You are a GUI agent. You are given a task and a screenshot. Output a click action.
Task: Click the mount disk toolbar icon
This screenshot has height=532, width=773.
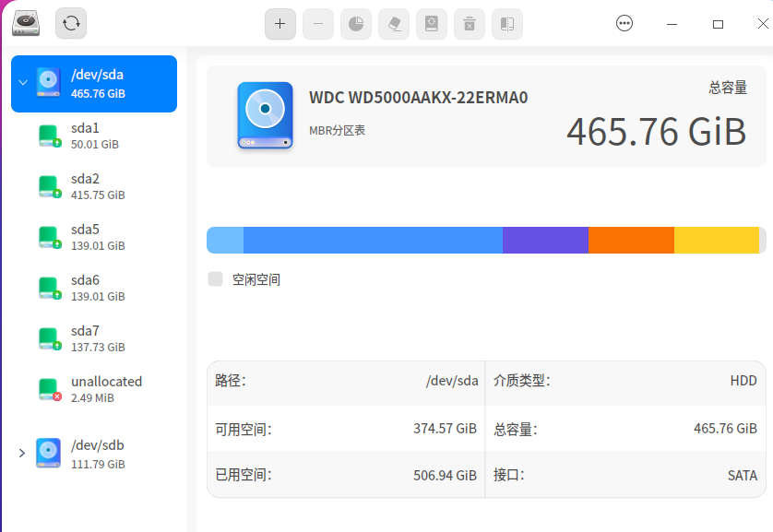coord(432,24)
